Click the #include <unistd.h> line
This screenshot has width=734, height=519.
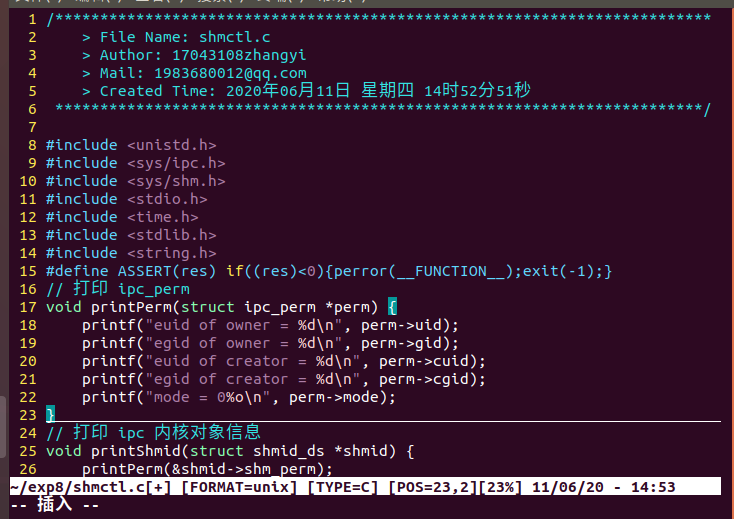click(131, 145)
